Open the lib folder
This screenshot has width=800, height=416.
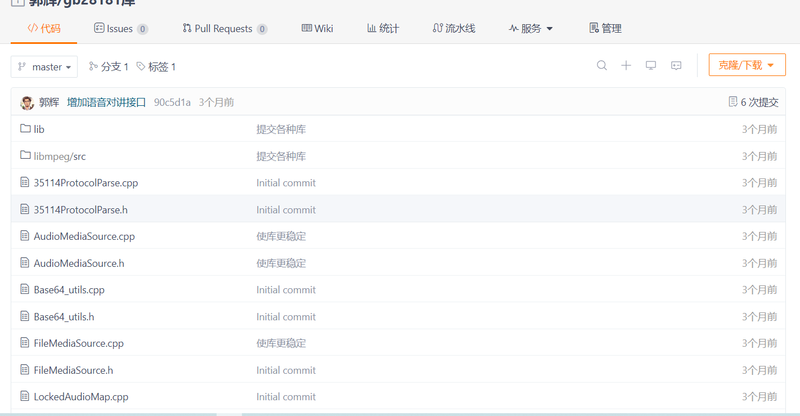[39, 130]
